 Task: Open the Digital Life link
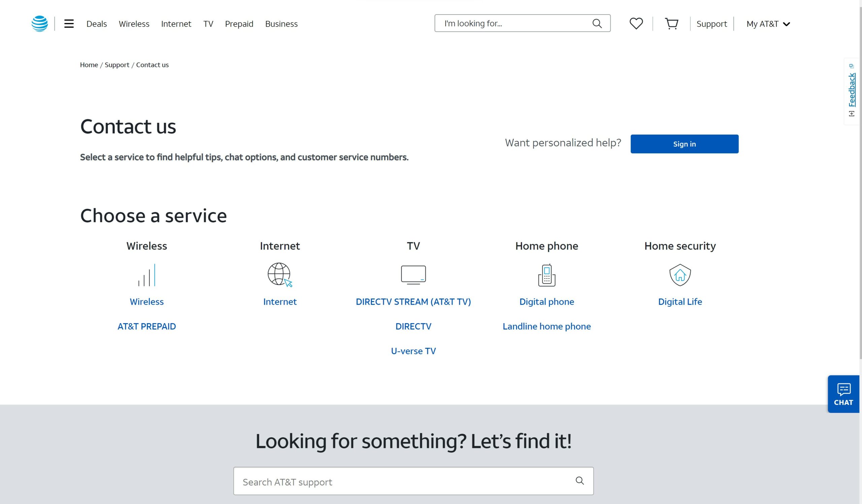pyautogui.click(x=680, y=302)
